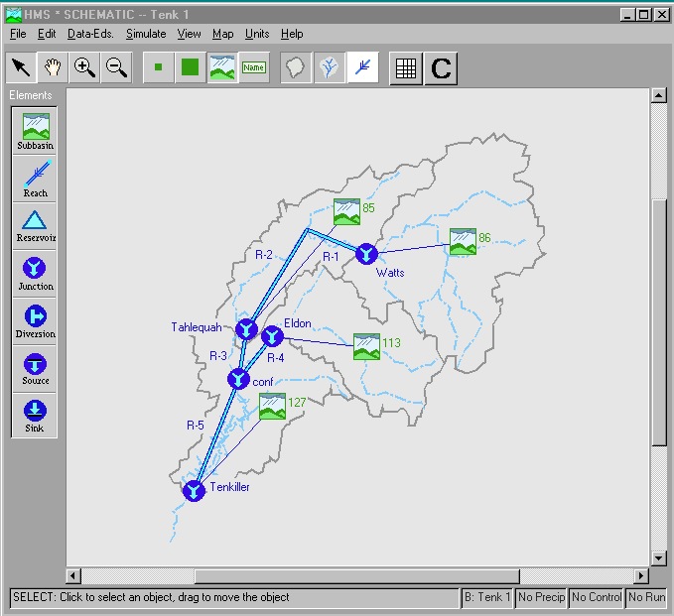Image resolution: width=674 pixels, height=616 pixels.
Task: Click the large C toolbar button
Action: 441,68
